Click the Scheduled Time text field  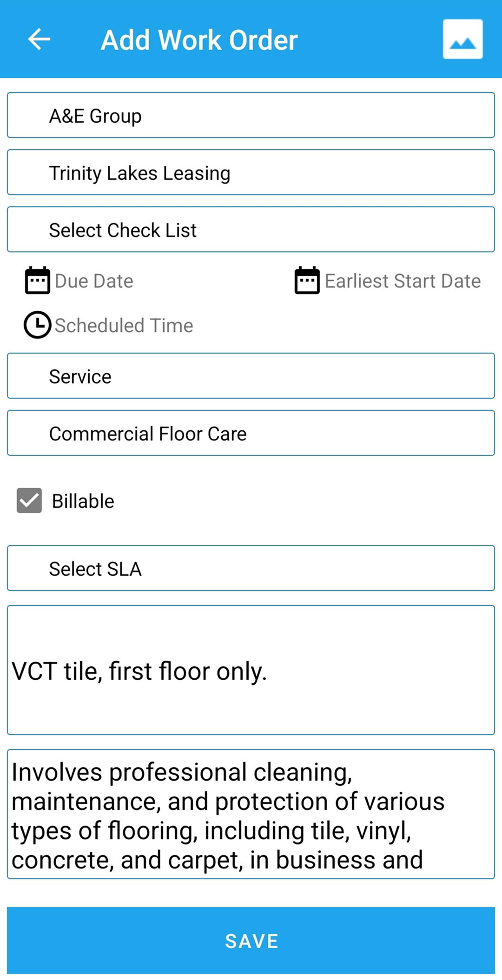124,325
